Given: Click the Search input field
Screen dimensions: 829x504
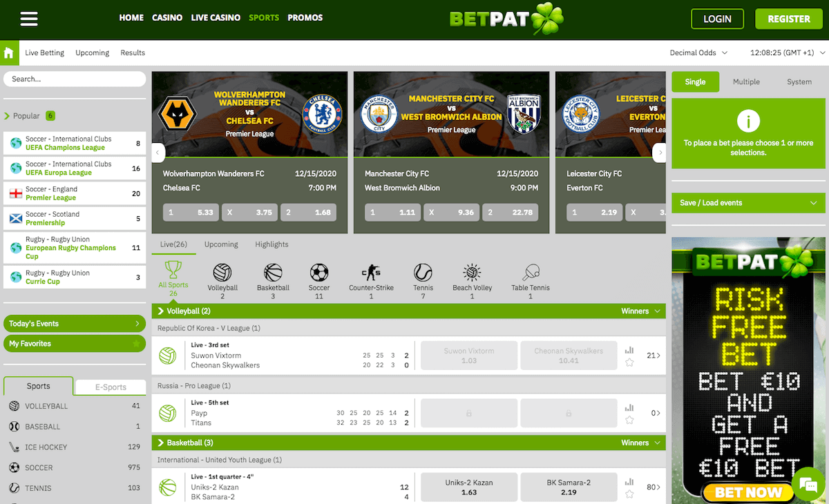Looking at the screenshot, I should click(75, 79).
